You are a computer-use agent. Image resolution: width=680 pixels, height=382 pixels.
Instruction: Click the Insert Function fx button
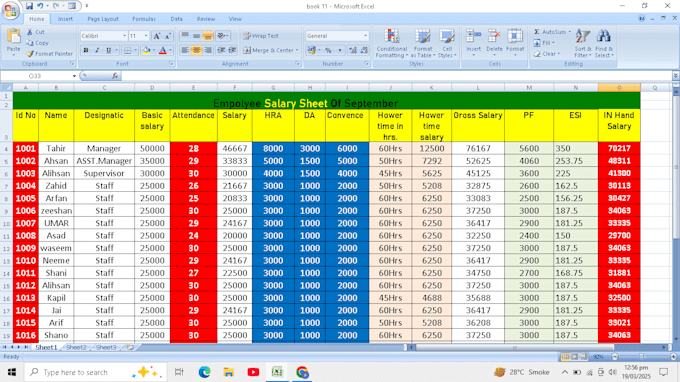point(115,76)
